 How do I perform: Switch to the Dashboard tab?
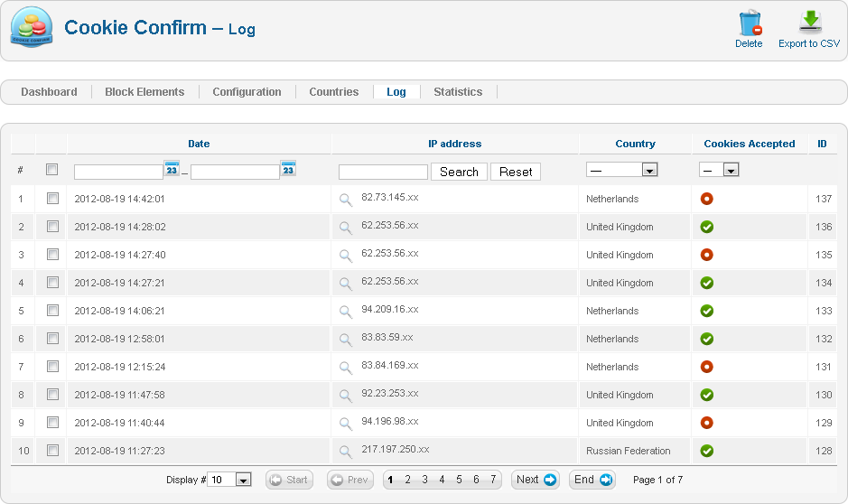click(x=49, y=92)
